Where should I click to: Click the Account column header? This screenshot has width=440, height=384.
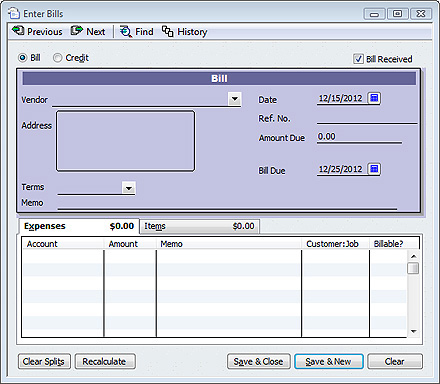coord(63,244)
